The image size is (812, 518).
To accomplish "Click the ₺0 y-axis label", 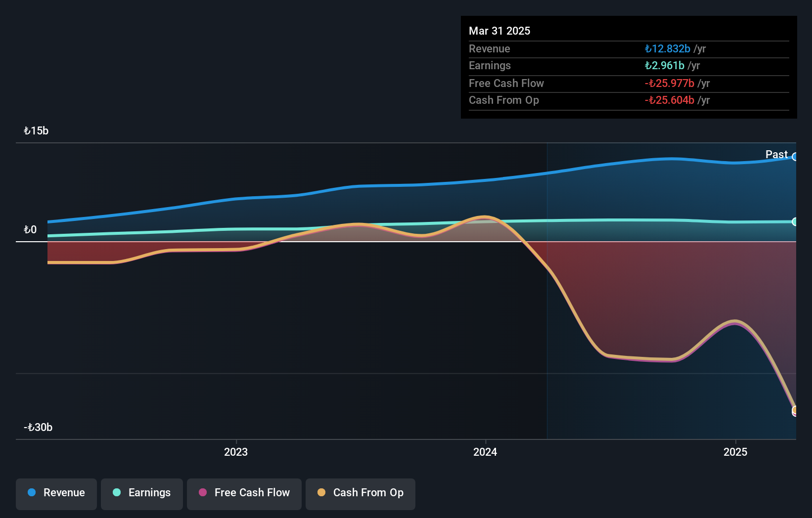I will click(x=30, y=230).
